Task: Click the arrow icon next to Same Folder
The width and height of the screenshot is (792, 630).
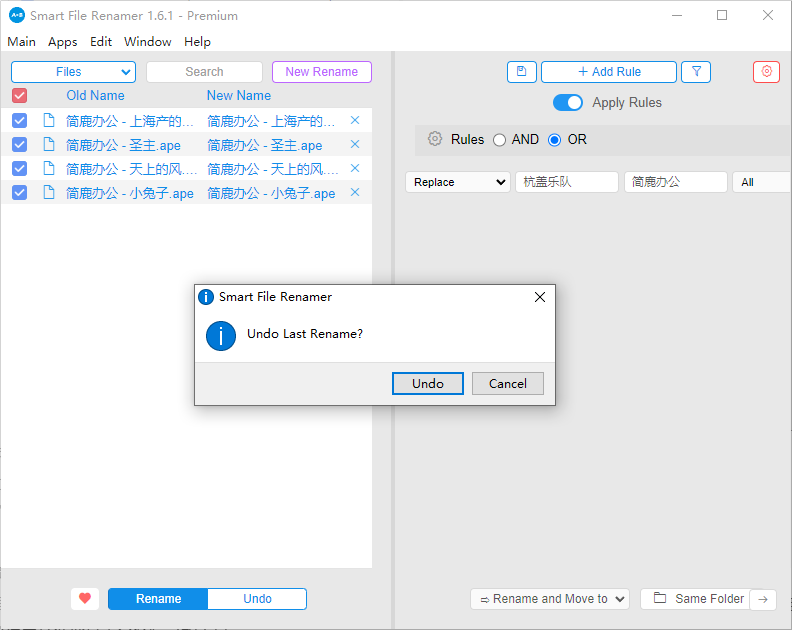Action: 763,599
